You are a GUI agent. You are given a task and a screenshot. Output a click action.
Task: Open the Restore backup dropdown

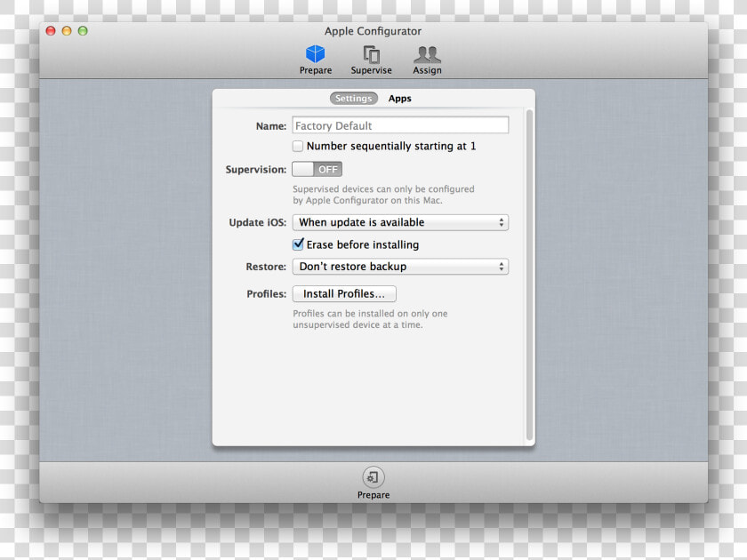pos(400,266)
